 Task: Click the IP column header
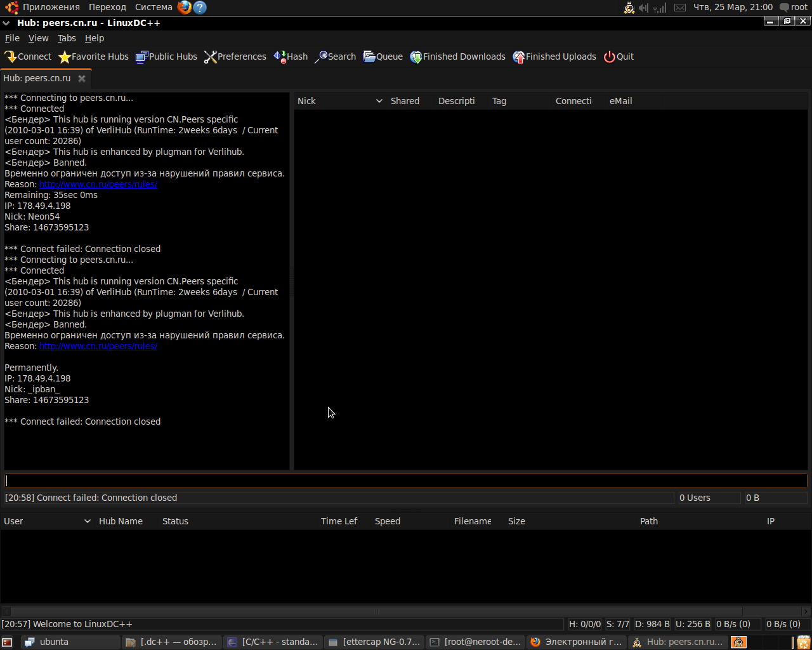pos(787,521)
